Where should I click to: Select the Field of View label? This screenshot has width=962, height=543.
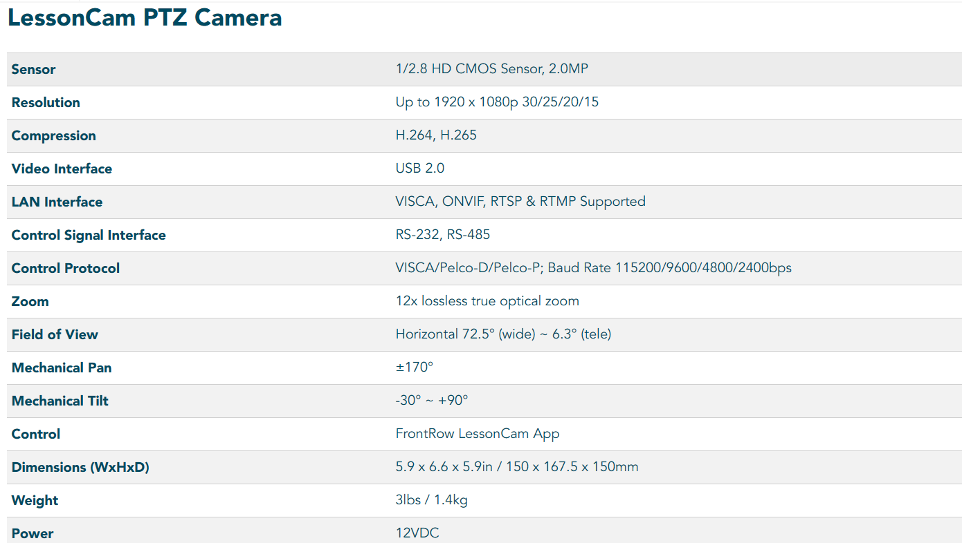point(55,334)
